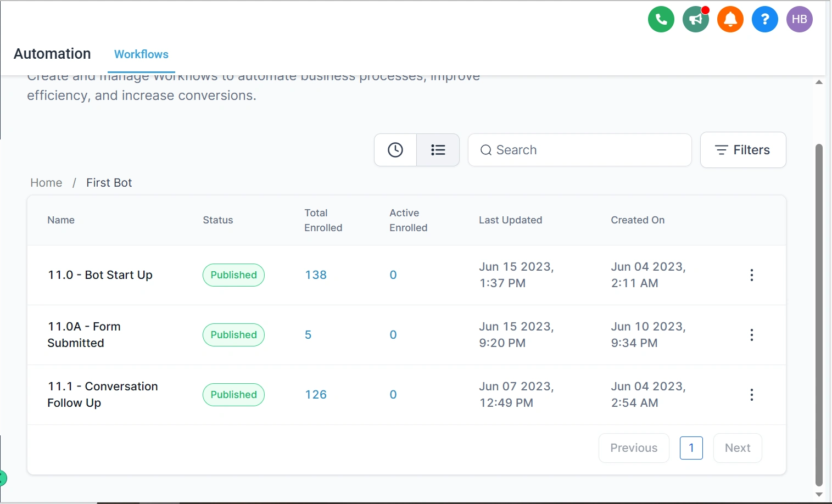This screenshot has height=504, width=832.
Task: Click the green phone dialer icon
Action: pyautogui.click(x=661, y=19)
